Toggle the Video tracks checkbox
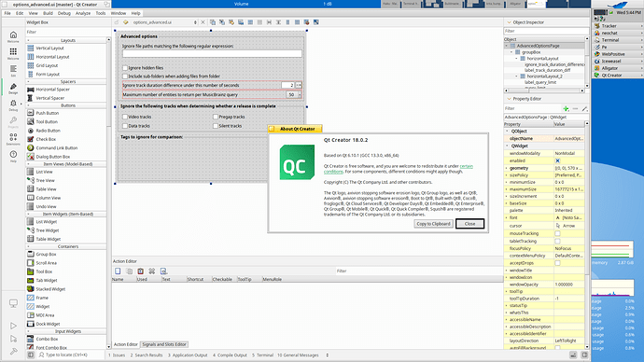Viewport: 644px width, 362px height. click(125, 117)
